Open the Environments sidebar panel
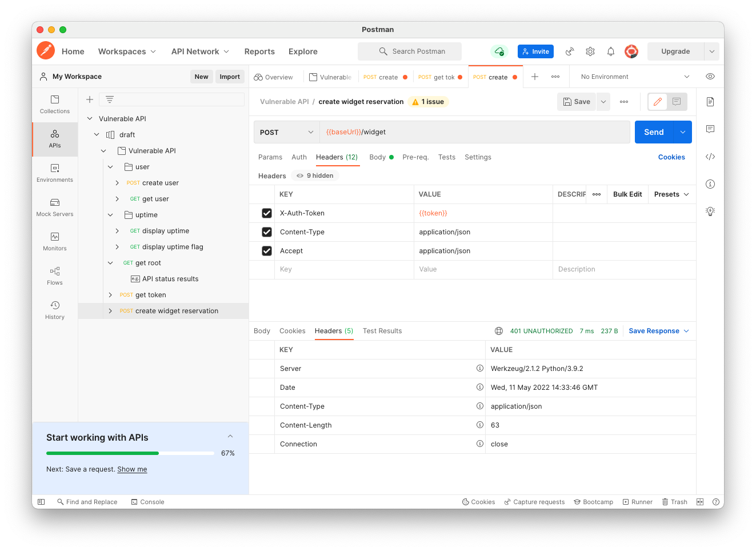This screenshot has width=756, height=551. 55,173
